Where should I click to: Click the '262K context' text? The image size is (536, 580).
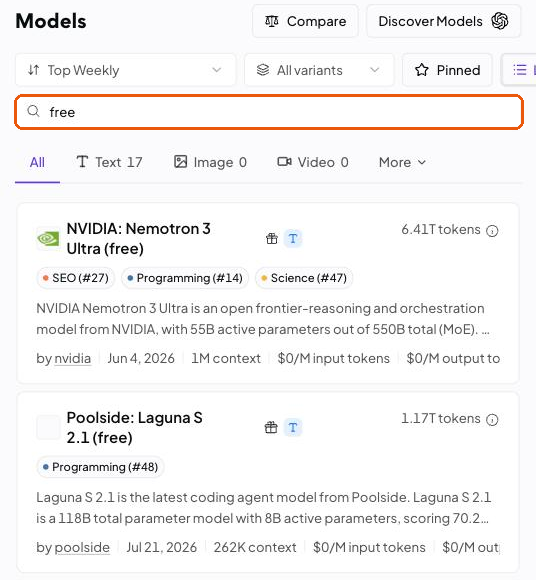(255, 547)
